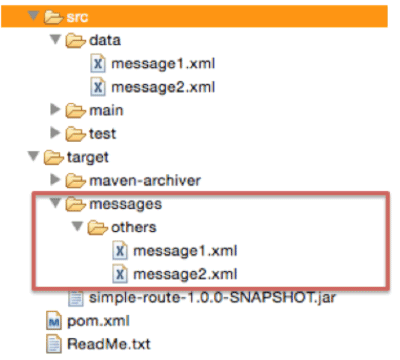The width and height of the screenshot is (400, 360).
Task: Collapse the target folder
Action: 33,156
